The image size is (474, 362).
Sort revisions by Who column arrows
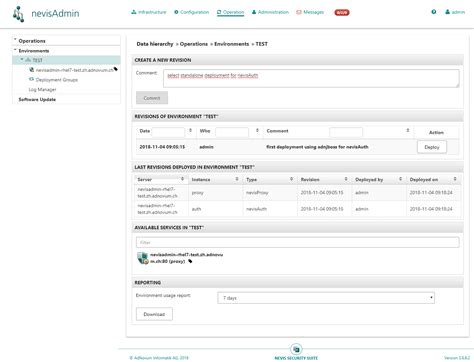[257, 130]
